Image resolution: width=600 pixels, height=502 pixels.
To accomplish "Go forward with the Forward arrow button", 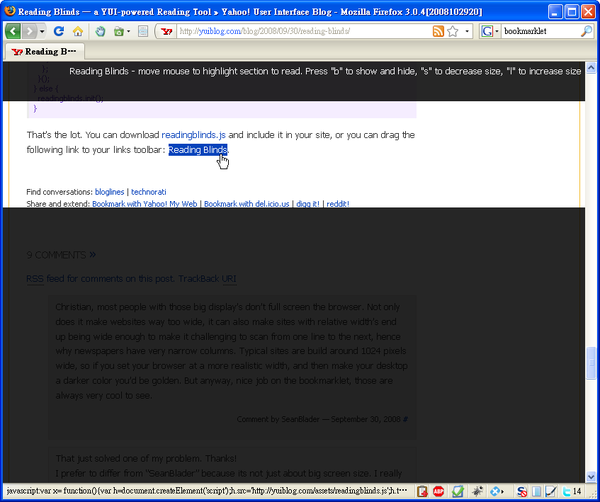I will (x=29, y=31).
